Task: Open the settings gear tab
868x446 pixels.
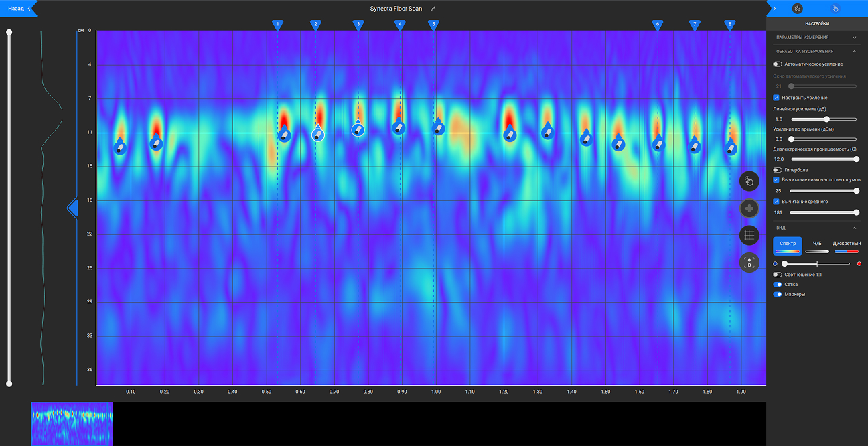Action: tap(797, 9)
